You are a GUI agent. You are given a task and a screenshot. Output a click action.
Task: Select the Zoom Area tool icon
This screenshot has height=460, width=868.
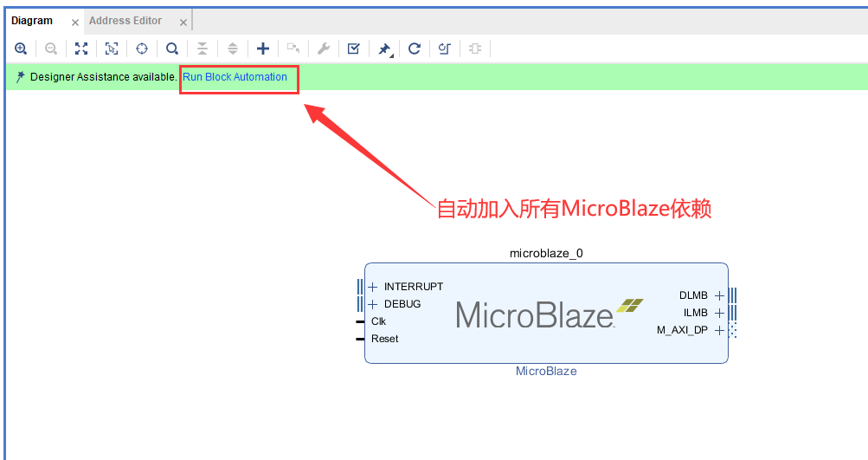pyautogui.click(x=112, y=49)
